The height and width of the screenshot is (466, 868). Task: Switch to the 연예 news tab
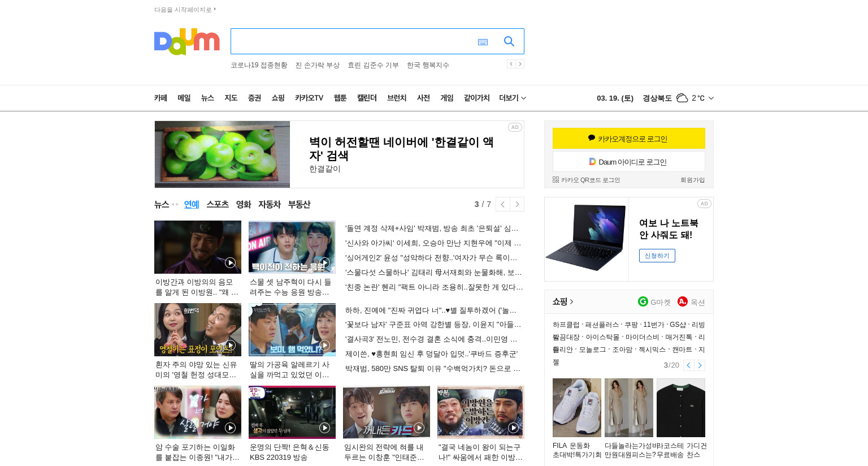(x=192, y=204)
